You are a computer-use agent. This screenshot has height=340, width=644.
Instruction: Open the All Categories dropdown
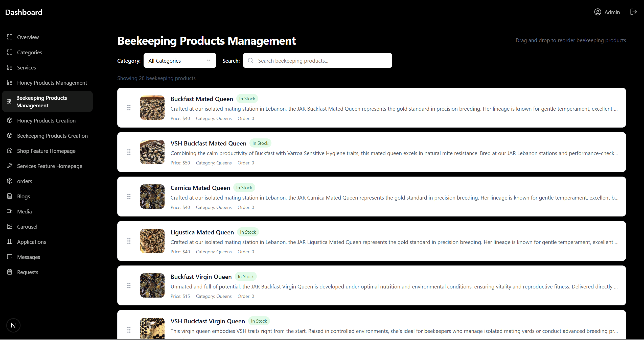pos(180,61)
